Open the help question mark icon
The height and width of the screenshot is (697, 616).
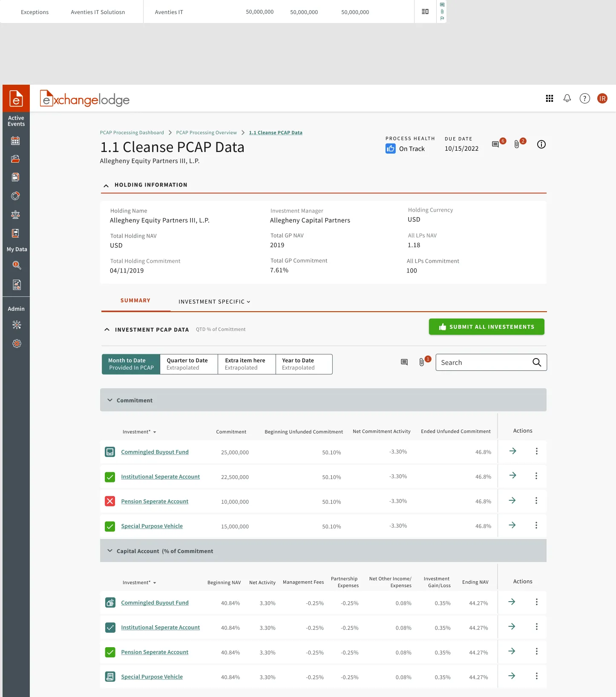pyautogui.click(x=585, y=98)
